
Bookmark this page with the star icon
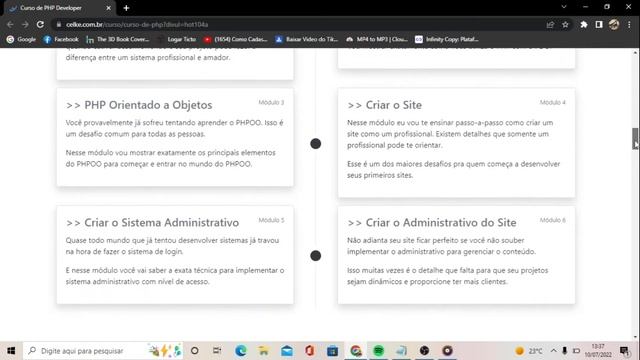565,24
